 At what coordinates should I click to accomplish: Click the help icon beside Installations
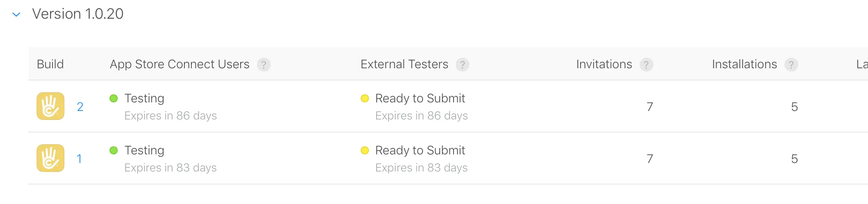[791, 65]
